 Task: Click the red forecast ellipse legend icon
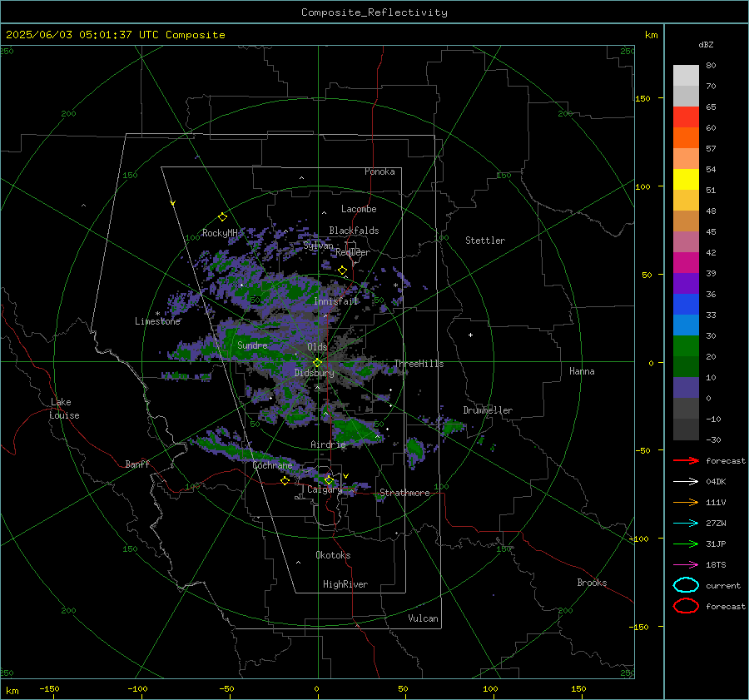[x=686, y=606]
